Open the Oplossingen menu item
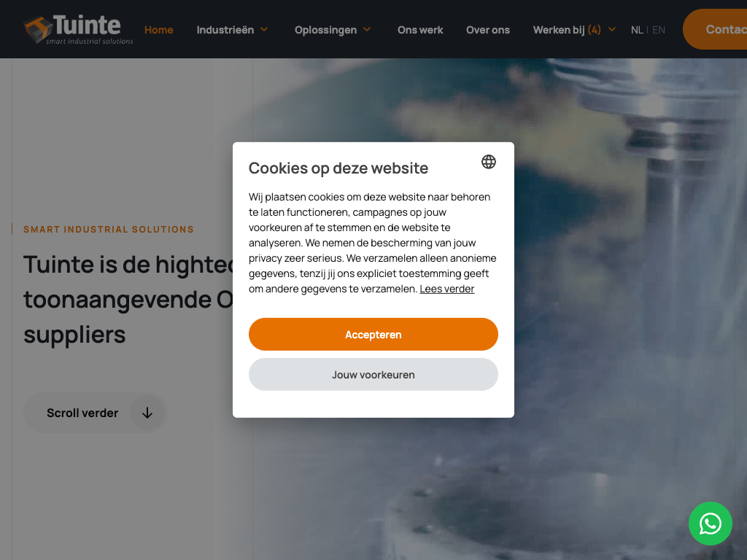 click(x=325, y=30)
